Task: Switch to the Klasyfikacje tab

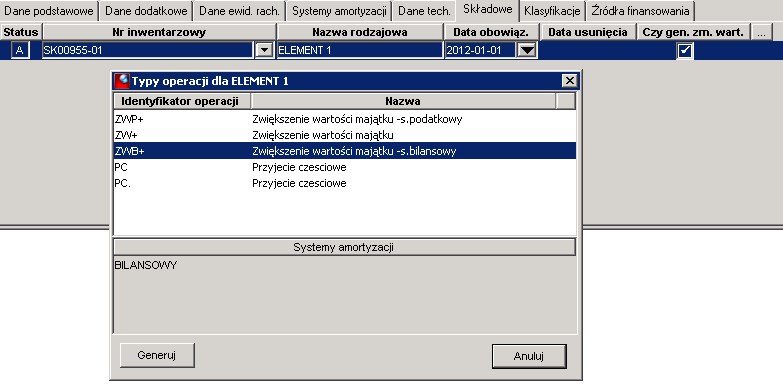Action: coord(553,11)
